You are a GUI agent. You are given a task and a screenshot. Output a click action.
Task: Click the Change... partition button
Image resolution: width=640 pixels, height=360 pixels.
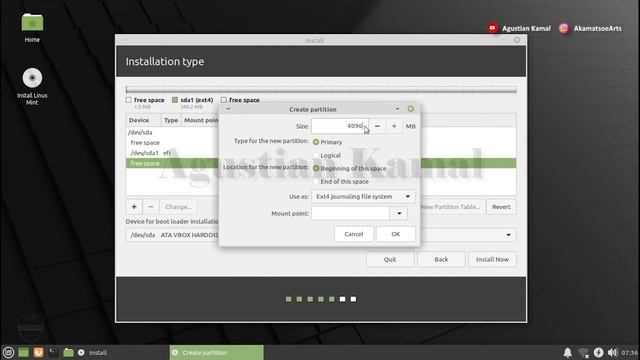click(x=178, y=207)
